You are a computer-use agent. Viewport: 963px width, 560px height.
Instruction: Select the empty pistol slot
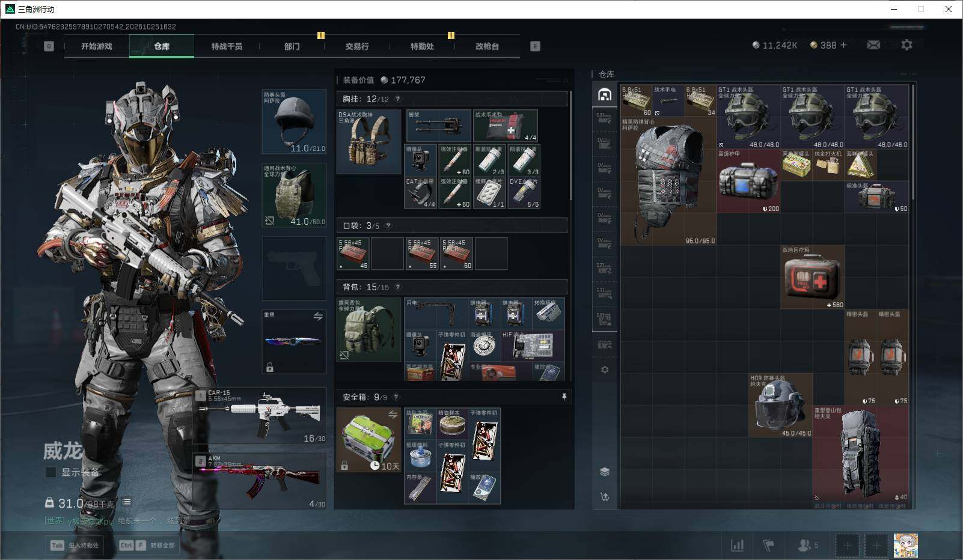point(294,269)
